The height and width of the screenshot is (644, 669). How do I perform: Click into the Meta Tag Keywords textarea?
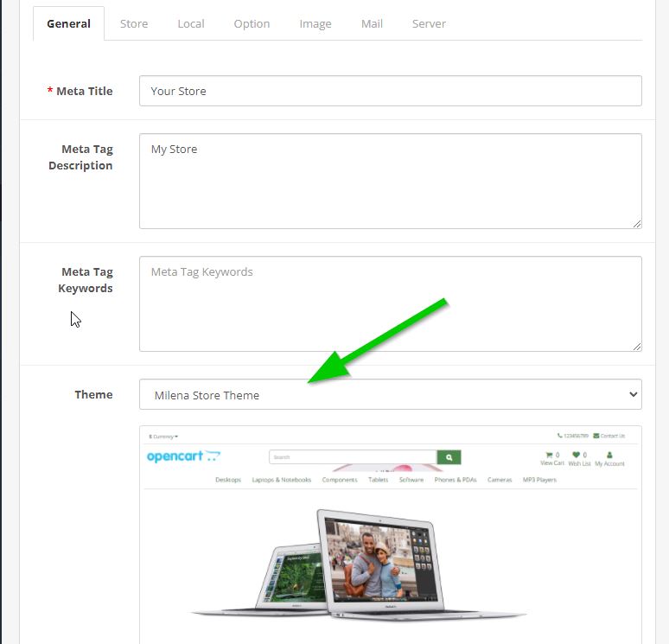click(390, 303)
